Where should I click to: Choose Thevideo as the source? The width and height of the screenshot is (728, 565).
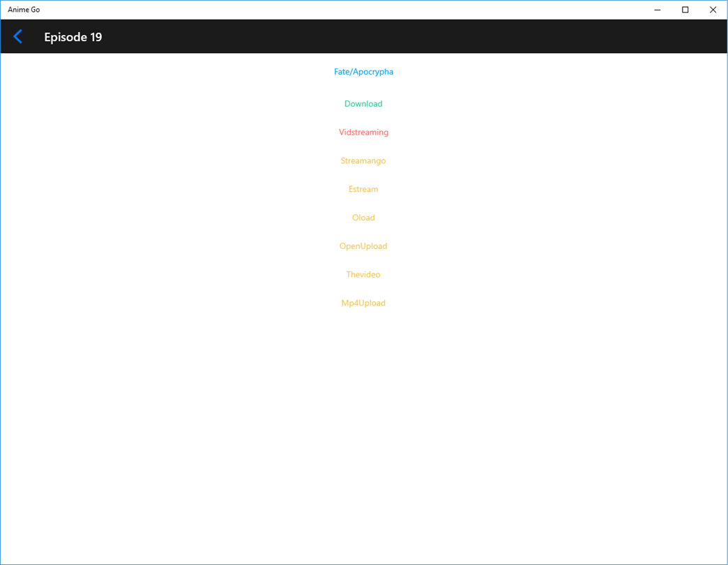coord(363,274)
